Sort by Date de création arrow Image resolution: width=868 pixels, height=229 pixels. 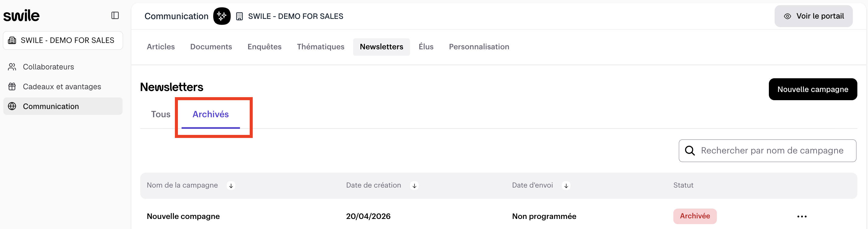click(x=414, y=186)
